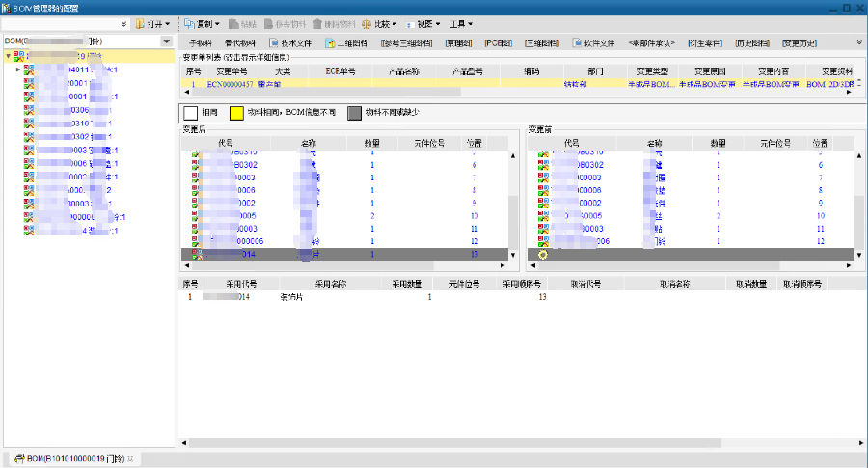Click the 软件文件 tab icon
Image resolution: width=868 pixels, height=468 pixels.
click(578, 42)
